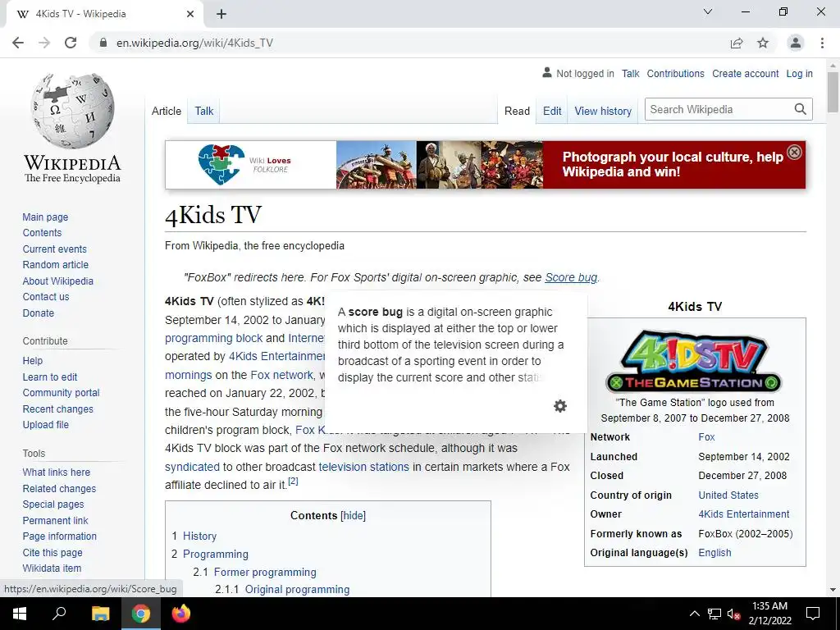Open Upload file sidebar link

46,424
